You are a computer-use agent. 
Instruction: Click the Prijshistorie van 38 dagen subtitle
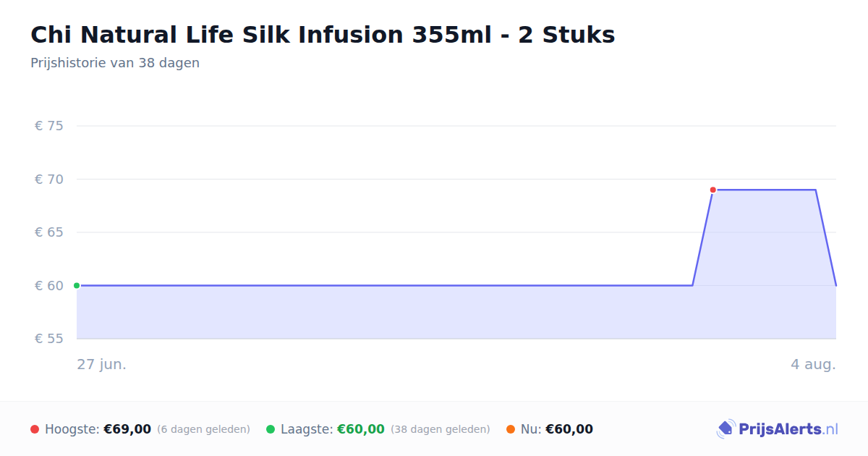coord(115,63)
